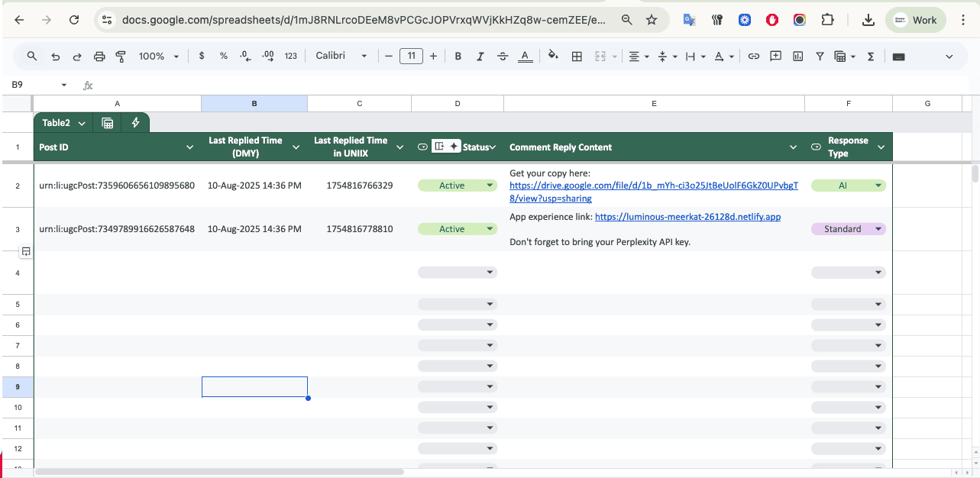The height and width of the screenshot is (478, 980).
Task: Reload the page
Action: point(74,21)
